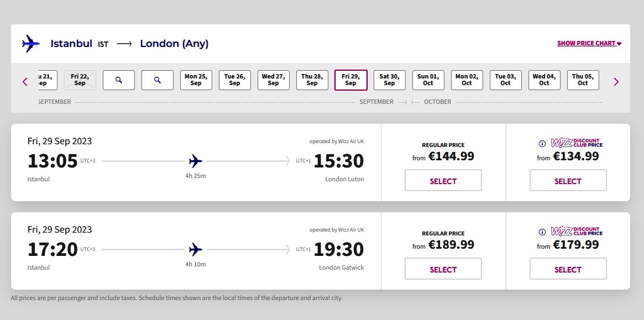Select regular price €144.99 flight
Image resolution: width=644 pixels, height=320 pixels.
point(443,180)
